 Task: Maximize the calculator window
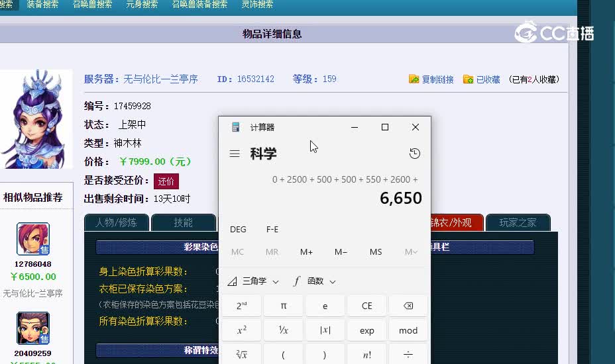click(x=385, y=127)
